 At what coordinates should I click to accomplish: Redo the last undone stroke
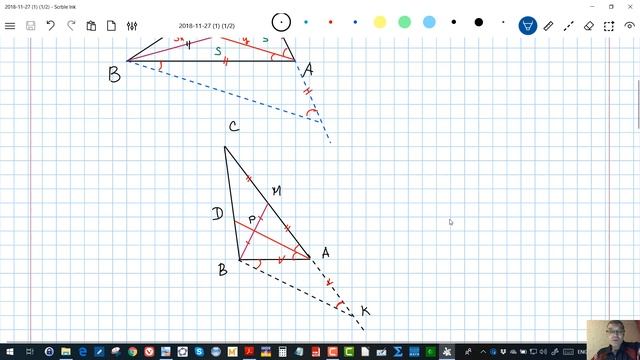[x=71, y=26]
